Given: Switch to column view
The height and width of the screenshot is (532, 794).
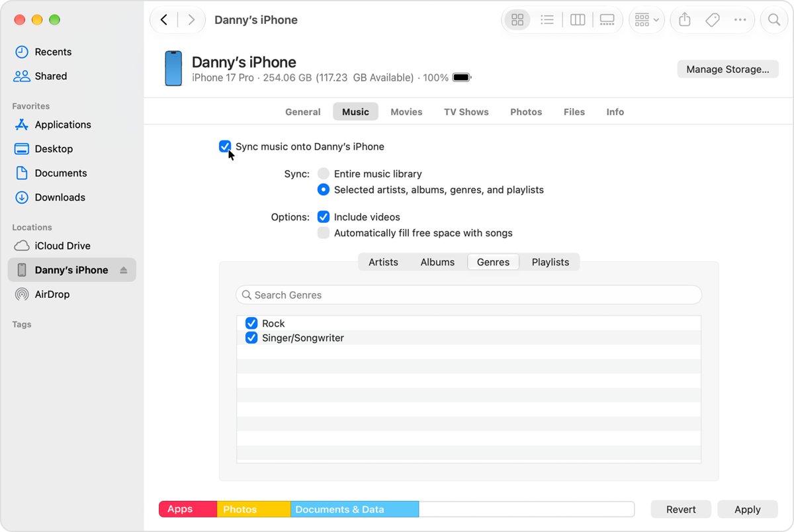Looking at the screenshot, I should pos(578,20).
